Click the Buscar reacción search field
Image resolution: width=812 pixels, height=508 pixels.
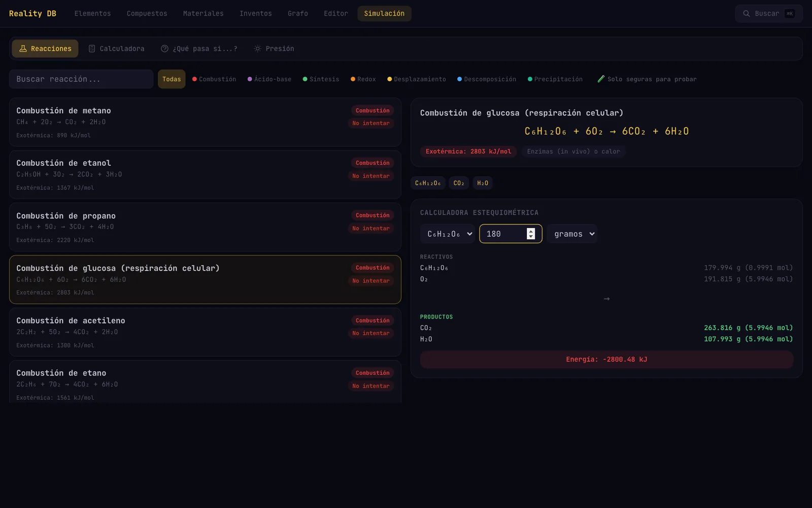pos(81,79)
